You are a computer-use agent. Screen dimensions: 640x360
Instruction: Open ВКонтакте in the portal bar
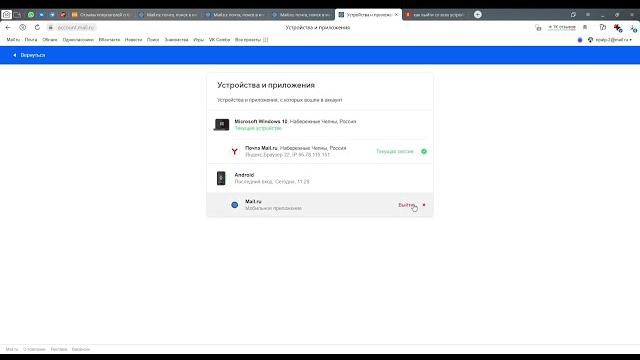109,40
